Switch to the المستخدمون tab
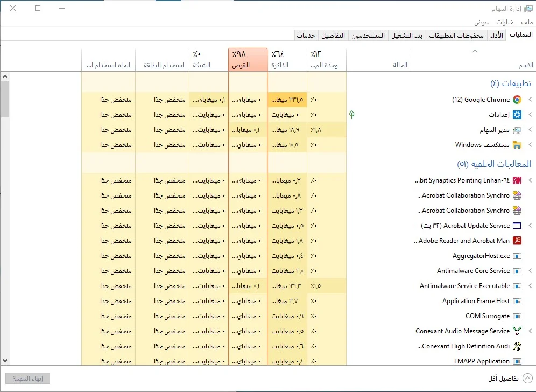 (368, 35)
